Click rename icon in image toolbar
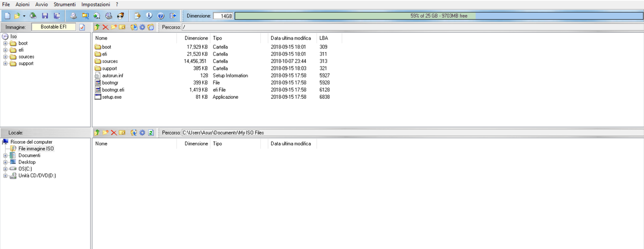This screenshot has width=644, height=249. (x=122, y=27)
